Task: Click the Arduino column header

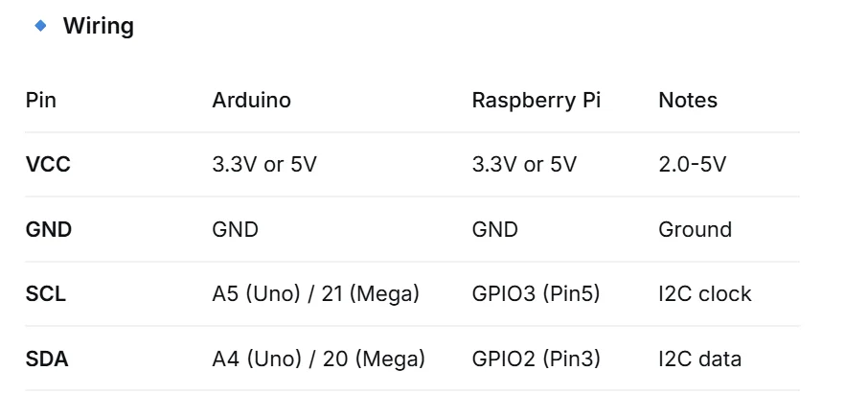Action: point(251,101)
